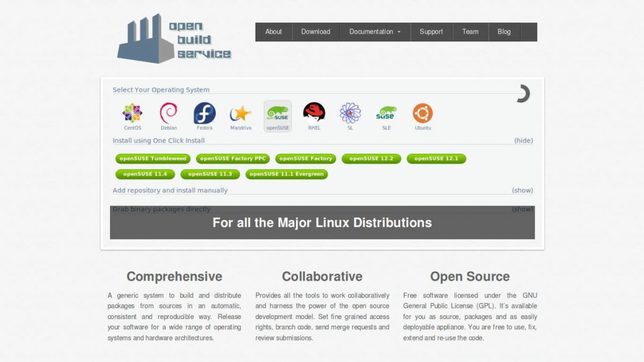Collapse the One Click Install section with (hide)
This screenshot has width=644, height=362.
pyautogui.click(x=523, y=141)
